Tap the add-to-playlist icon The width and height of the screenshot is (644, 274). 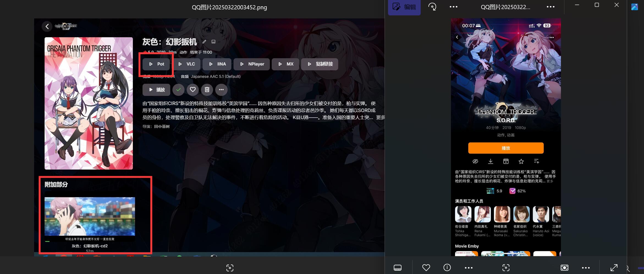pos(536,161)
